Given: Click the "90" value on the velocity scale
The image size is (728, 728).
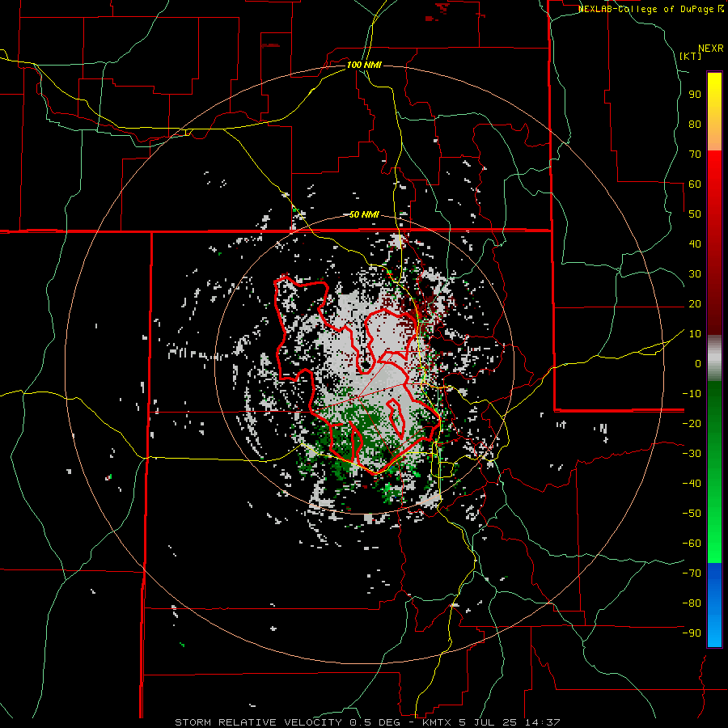Looking at the screenshot, I should tap(695, 95).
